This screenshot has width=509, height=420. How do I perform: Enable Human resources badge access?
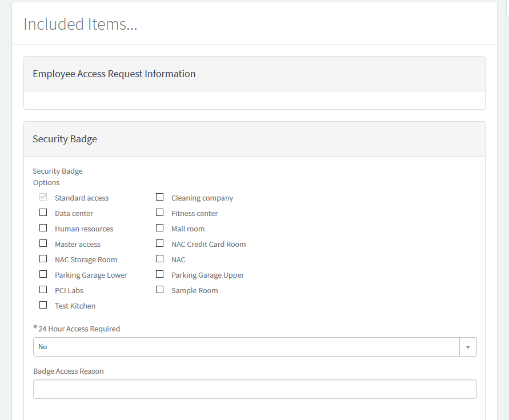pyautogui.click(x=43, y=228)
